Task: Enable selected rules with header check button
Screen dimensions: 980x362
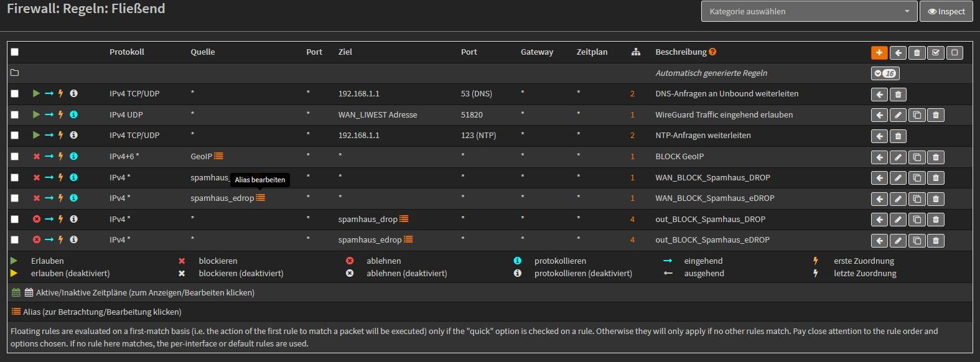Action: click(935, 53)
